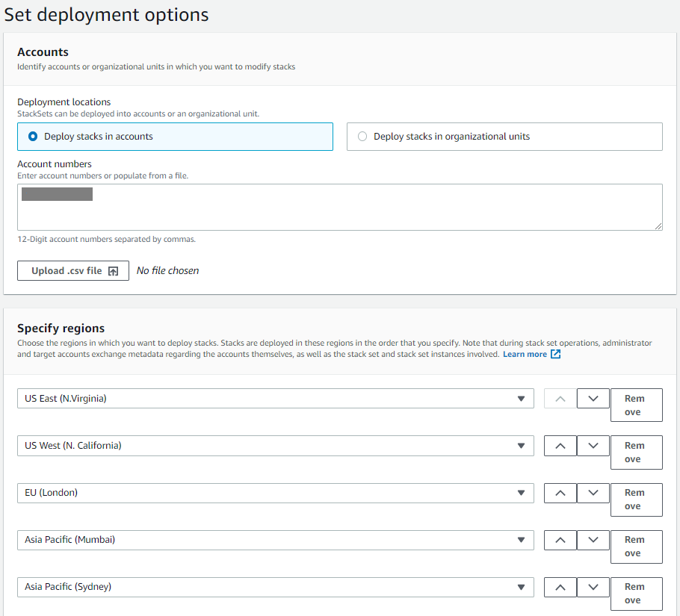Click the down arrow beside US East (N.Virginia)

pos(593,398)
